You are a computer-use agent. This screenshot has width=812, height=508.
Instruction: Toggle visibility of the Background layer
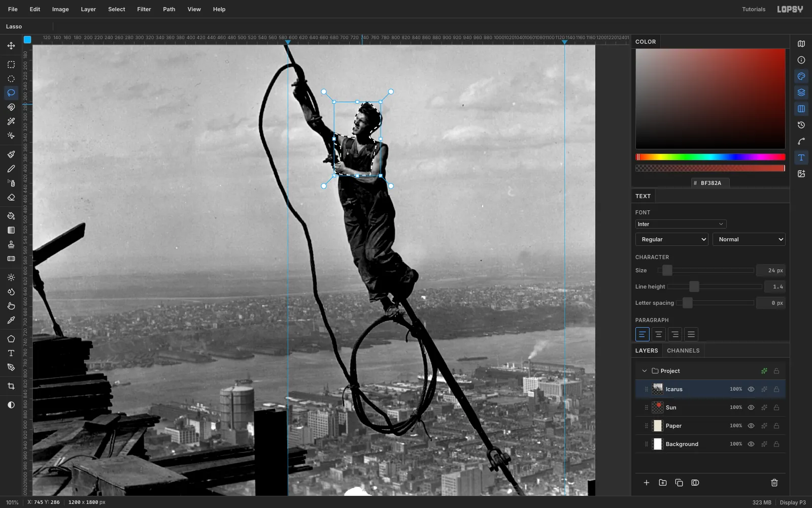pos(751,444)
